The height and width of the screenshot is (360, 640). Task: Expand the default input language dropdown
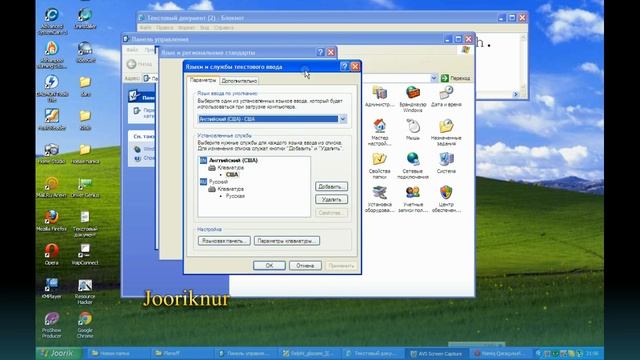343,119
